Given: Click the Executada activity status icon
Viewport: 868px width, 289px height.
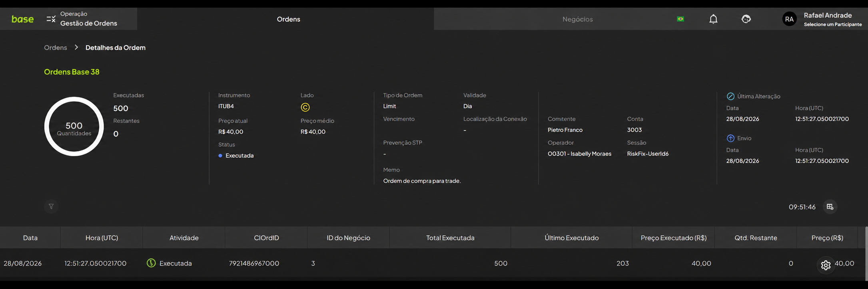Looking at the screenshot, I should pyautogui.click(x=151, y=263).
